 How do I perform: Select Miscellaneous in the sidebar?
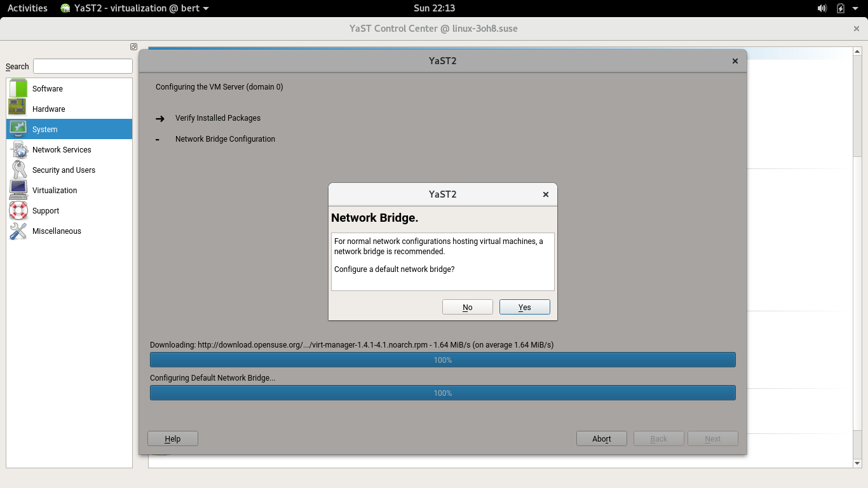pyautogui.click(x=69, y=231)
